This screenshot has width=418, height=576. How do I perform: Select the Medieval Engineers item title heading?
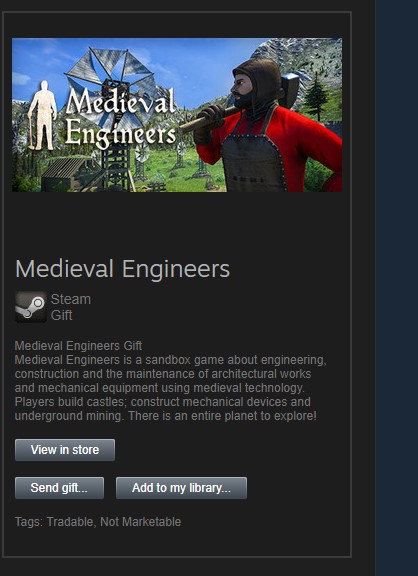click(x=123, y=269)
